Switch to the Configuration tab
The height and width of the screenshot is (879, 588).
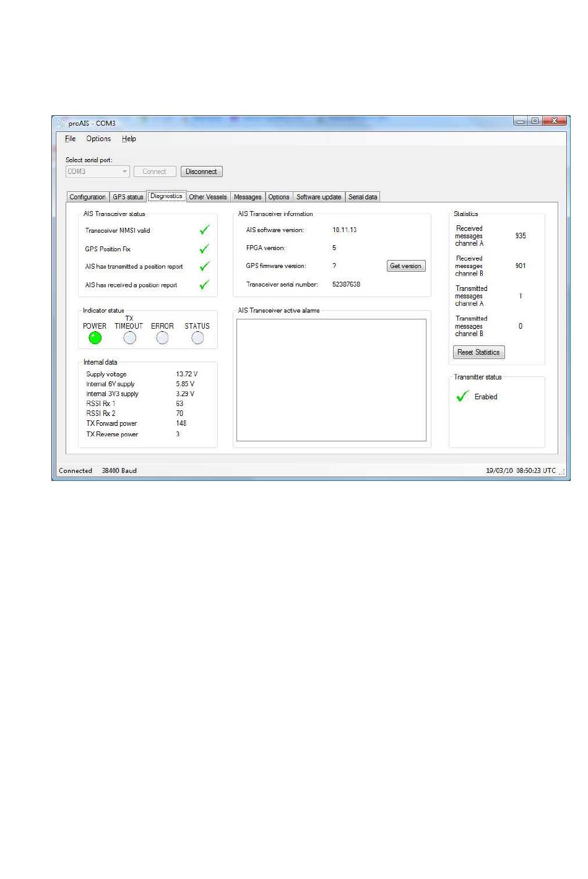87,197
